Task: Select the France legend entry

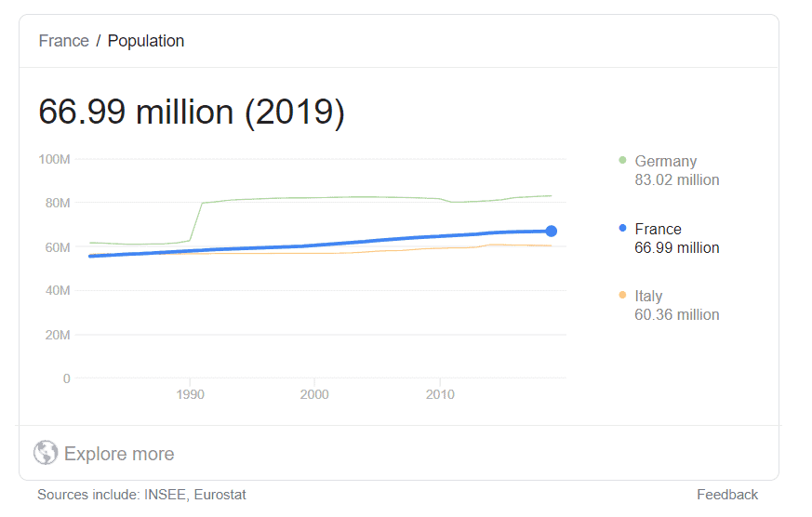Action: pyautogui.click(x=669, y=238)
